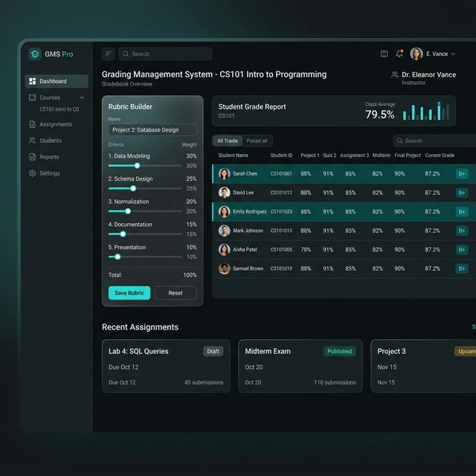Open Assignments from the sidebar
Viewport: 476px width, 476px height.
pyautogui.click(x=55, y=124)
